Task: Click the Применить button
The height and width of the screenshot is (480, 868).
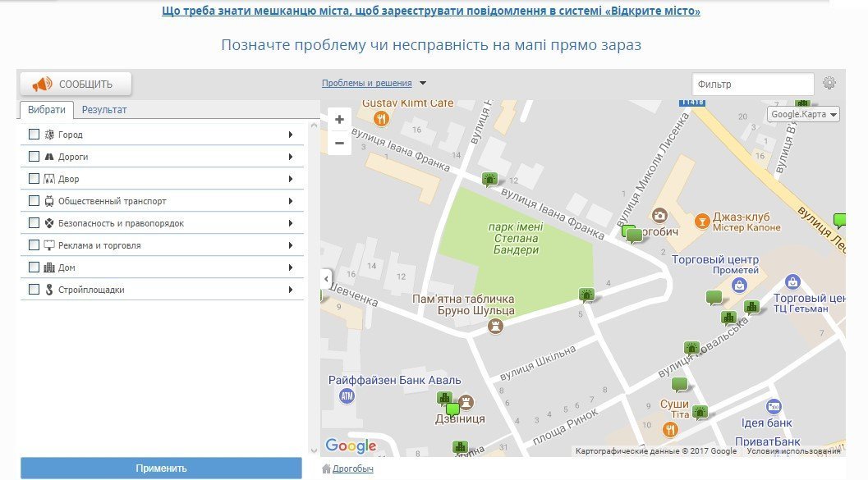Action: click(161, 468)
